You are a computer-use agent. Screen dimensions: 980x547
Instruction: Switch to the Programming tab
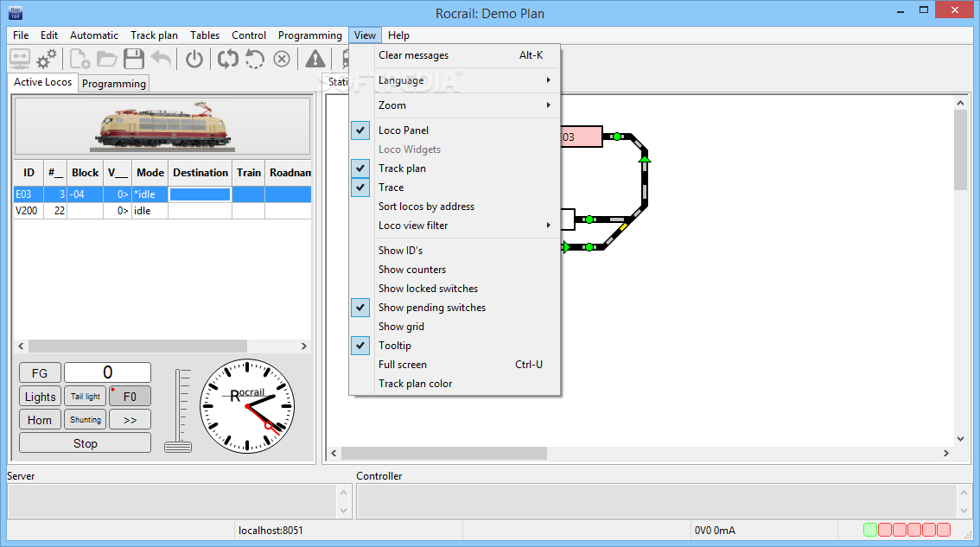pyautogui.click(x=114, y=83)
